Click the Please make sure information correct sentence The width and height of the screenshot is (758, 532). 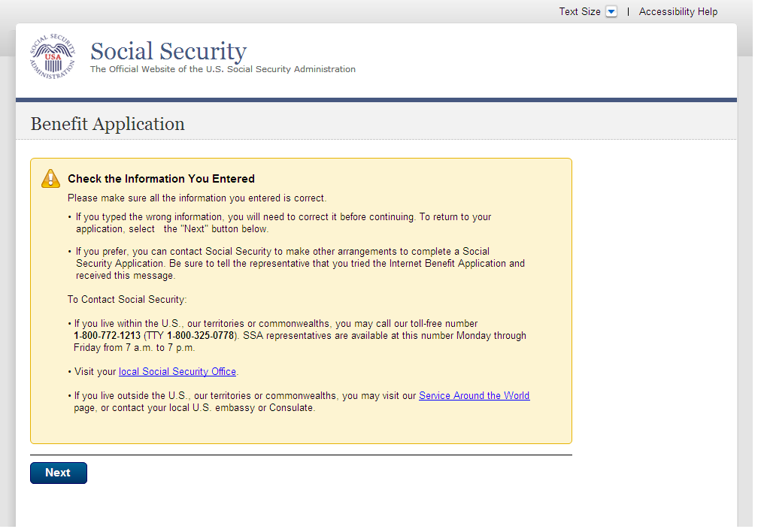pyautogui.click(x=197, y=198)
